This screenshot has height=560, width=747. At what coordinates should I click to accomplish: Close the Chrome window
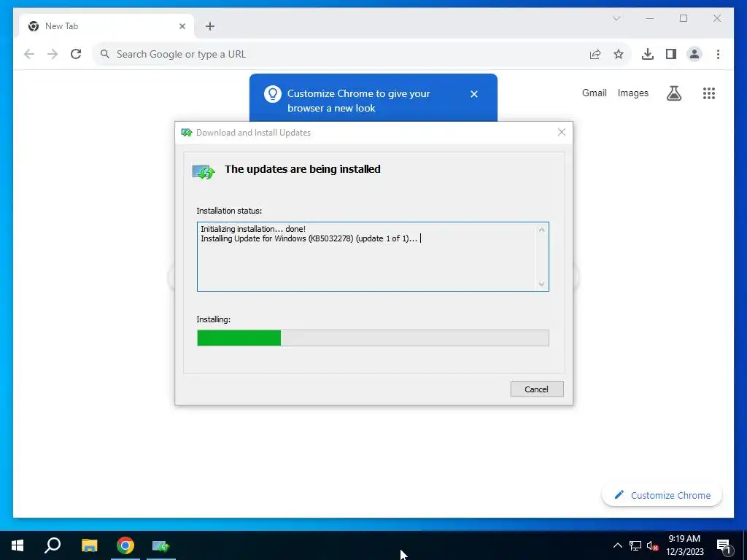click(x=717, y=18)
